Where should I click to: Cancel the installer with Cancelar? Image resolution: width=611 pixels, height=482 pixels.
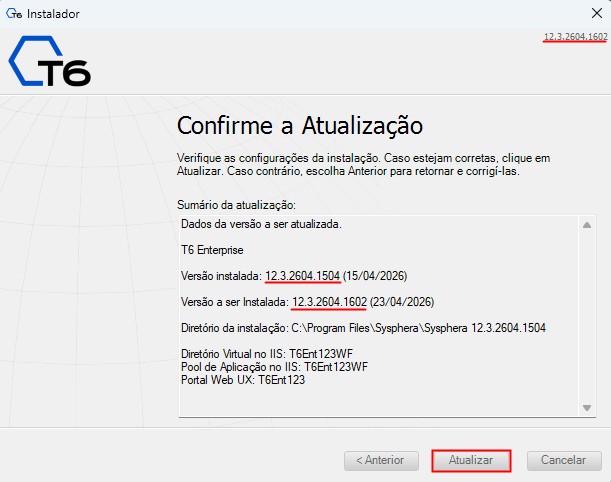(564, 461)
